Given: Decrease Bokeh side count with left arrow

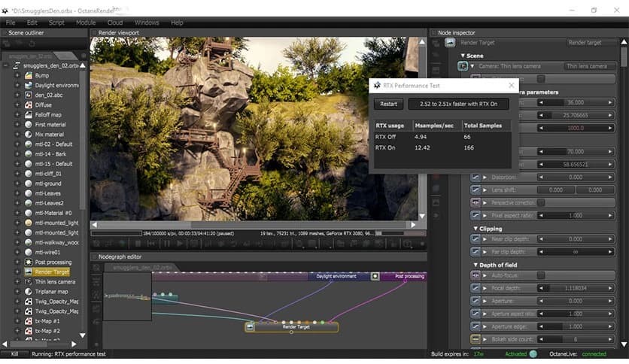Looking at the screenshot, I should [x=541, y=339].
